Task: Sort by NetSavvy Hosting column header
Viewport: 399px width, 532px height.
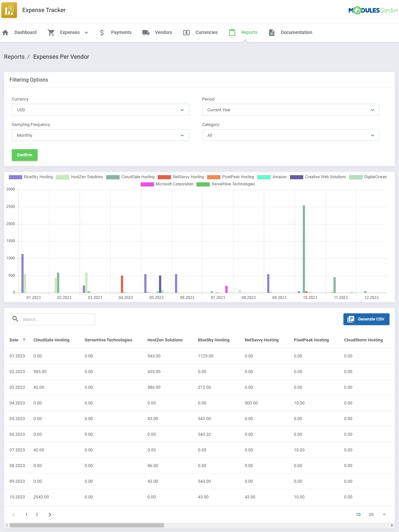Action: pyautogui.click(x=262, y=340)
